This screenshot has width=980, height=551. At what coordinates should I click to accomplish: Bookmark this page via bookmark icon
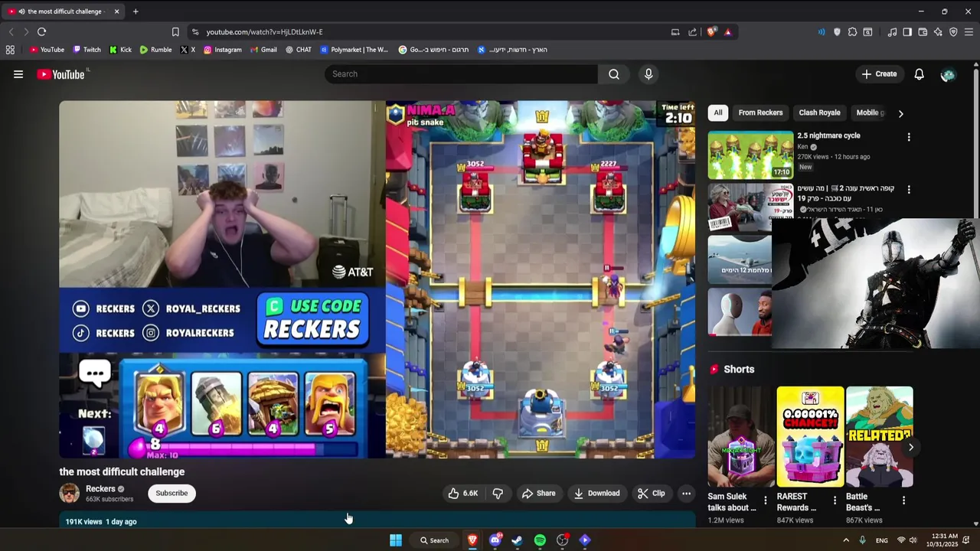point(175,32)
